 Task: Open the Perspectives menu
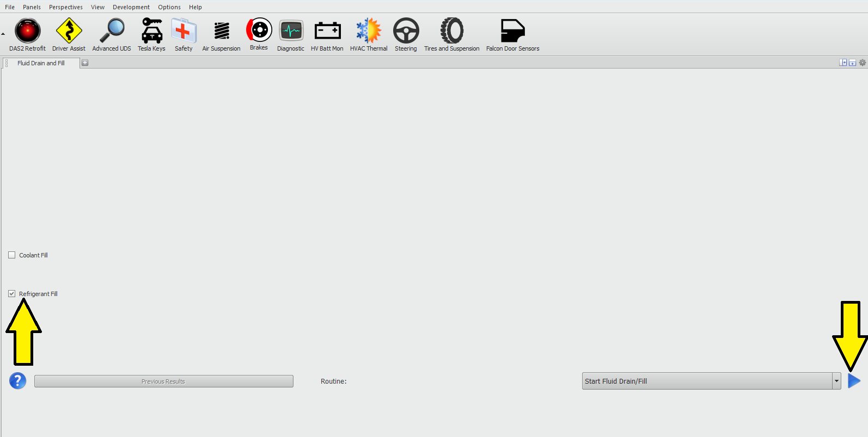coord(65,7)
